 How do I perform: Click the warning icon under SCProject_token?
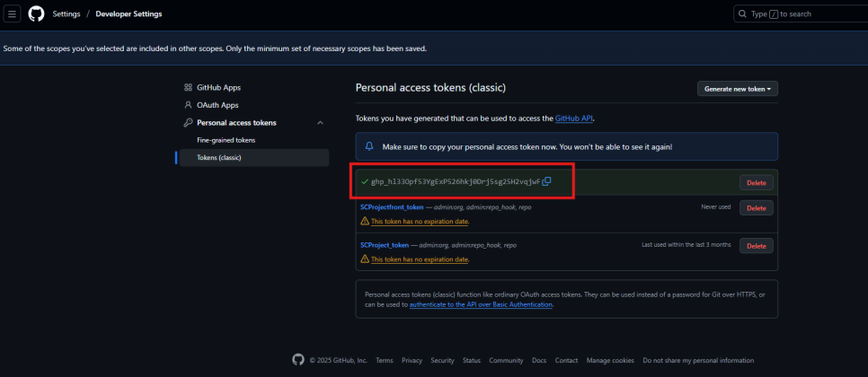pos(364,259)
